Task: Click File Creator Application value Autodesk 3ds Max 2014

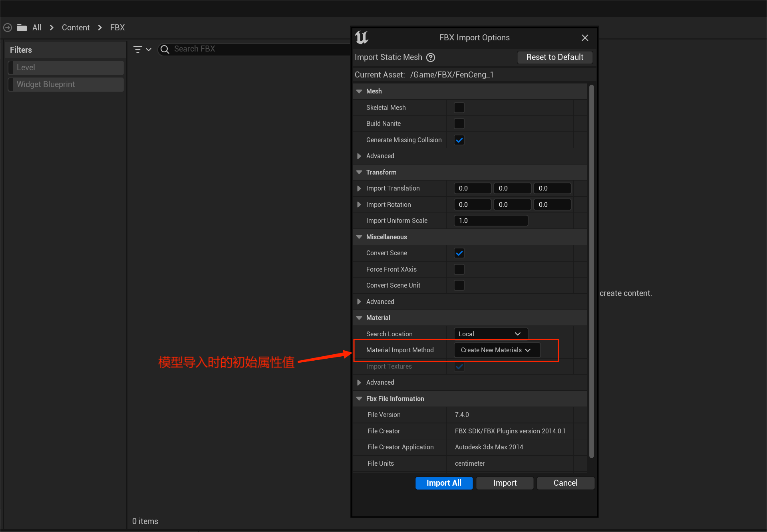Action: click(x=489, y=447)
